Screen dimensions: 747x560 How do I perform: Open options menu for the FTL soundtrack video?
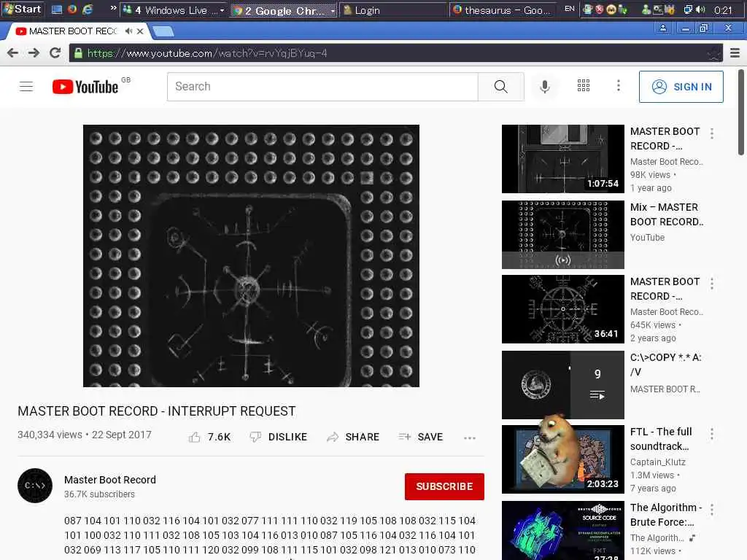point(712,433)
